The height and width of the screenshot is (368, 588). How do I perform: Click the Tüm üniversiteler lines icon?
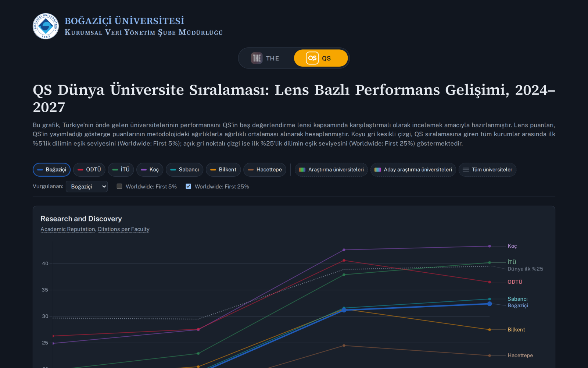pyautogui.click(x=466, y=170)
